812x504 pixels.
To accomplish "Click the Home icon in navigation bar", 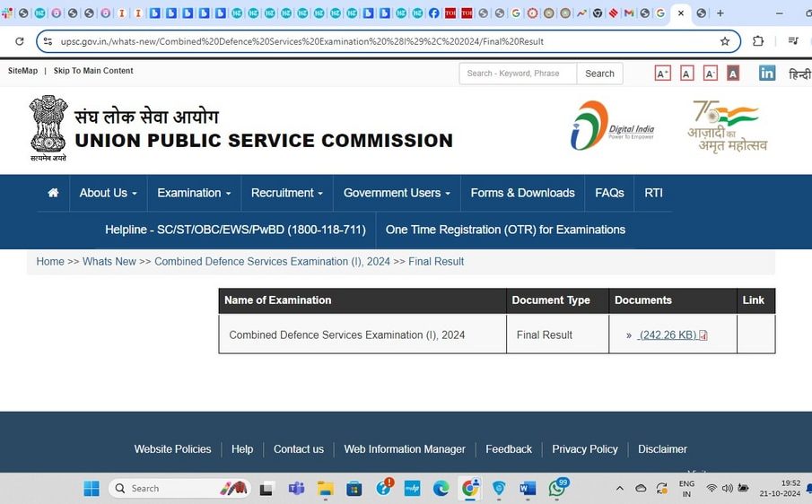I will (x=53, y=193).
